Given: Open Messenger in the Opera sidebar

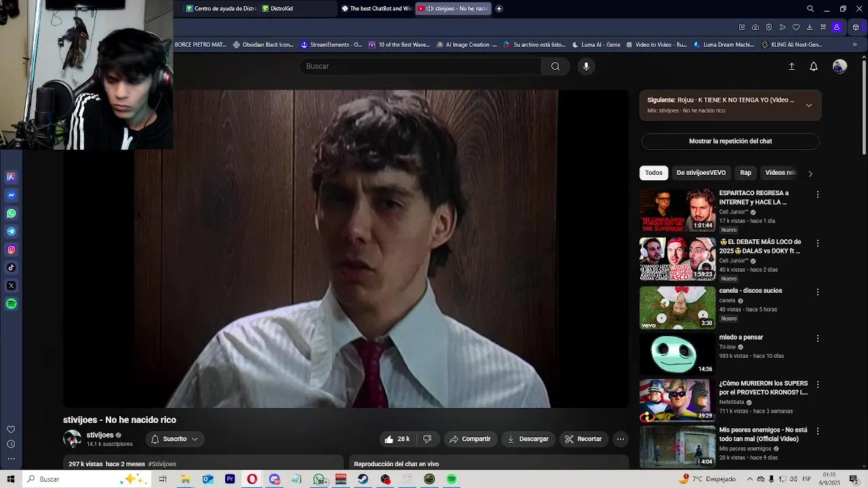Looking at the screenshot, I should 11,195.
